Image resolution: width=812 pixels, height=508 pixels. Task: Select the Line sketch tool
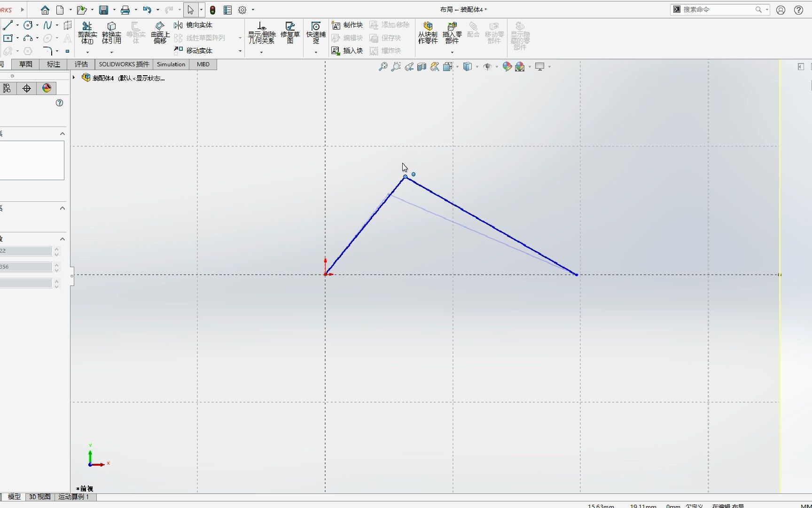(x=8, y=25)
